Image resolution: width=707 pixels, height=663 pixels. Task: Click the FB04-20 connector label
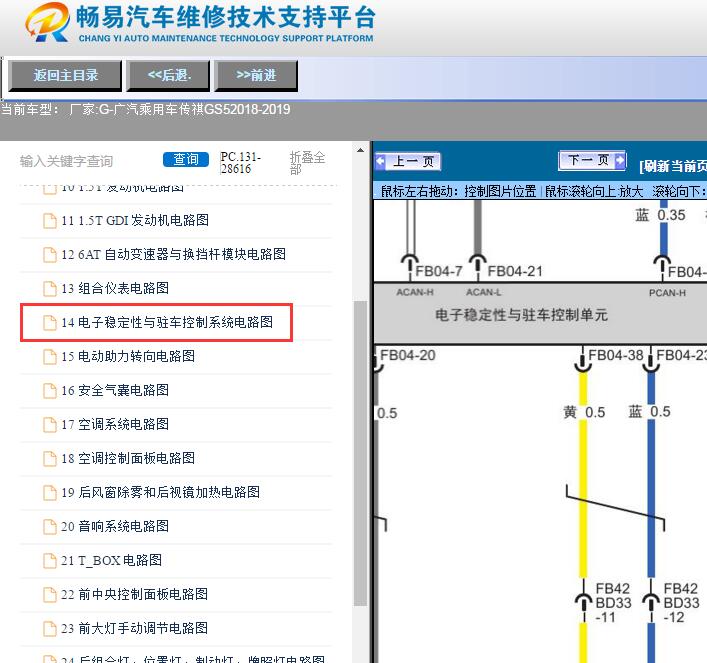[x=408, y=355]
